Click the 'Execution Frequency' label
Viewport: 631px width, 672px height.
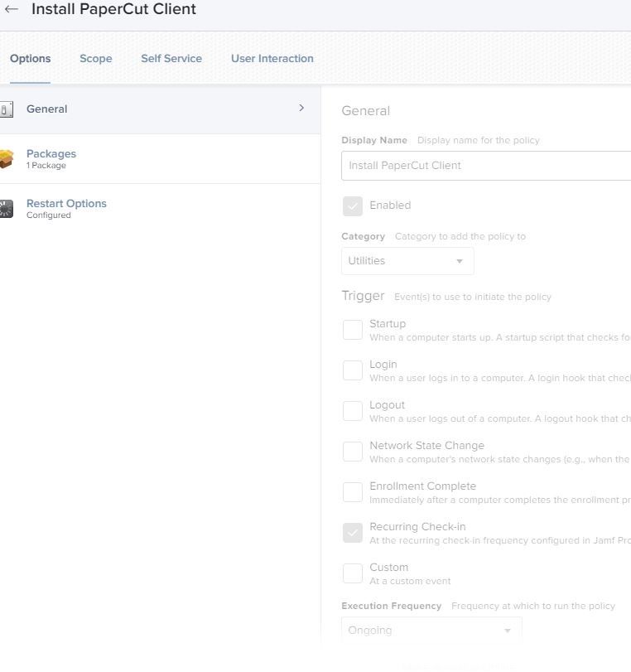click(392, 606)
